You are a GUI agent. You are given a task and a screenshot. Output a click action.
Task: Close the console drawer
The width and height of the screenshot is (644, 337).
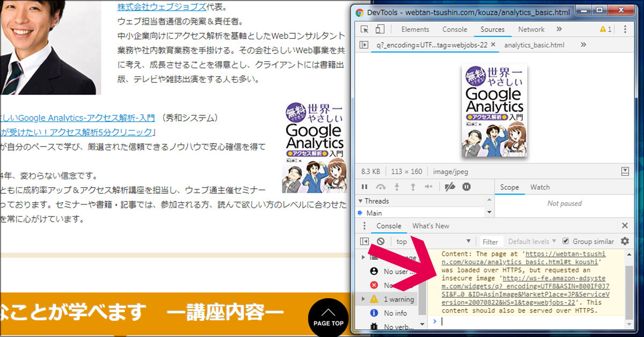[x=625, y=226]
